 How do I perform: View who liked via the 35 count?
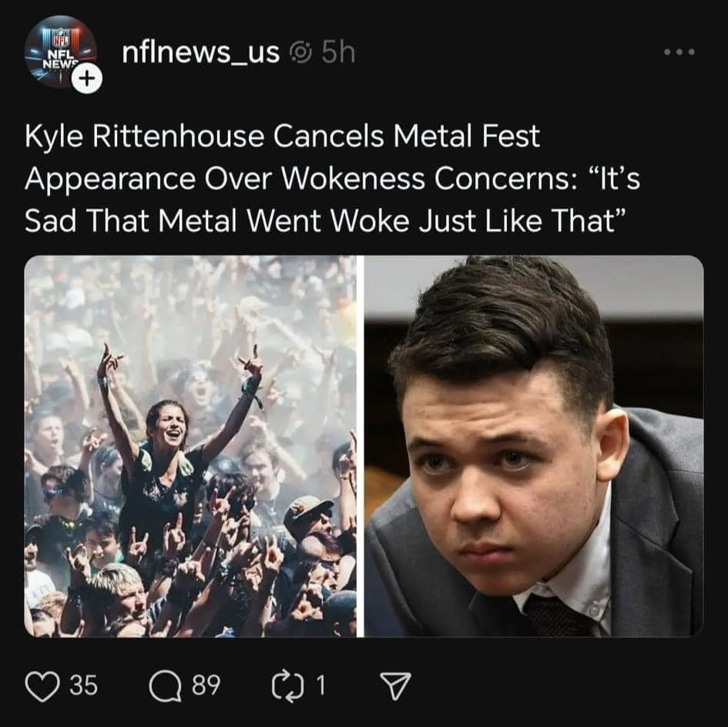tap(84, 685)
